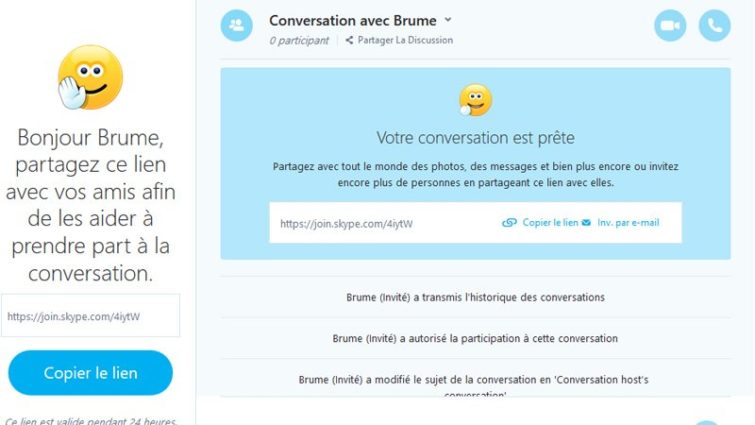Viewport: 755px width, 425px height.
Task: Start an audio call using phone icon
Action: coord(714,26)
